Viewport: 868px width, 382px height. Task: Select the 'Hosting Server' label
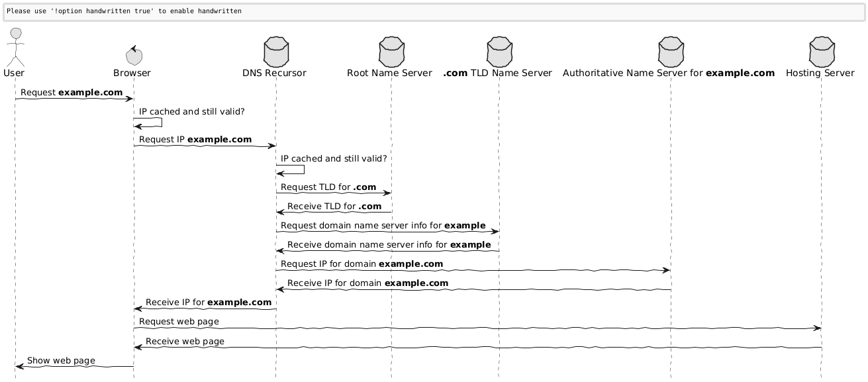(820, 72)
